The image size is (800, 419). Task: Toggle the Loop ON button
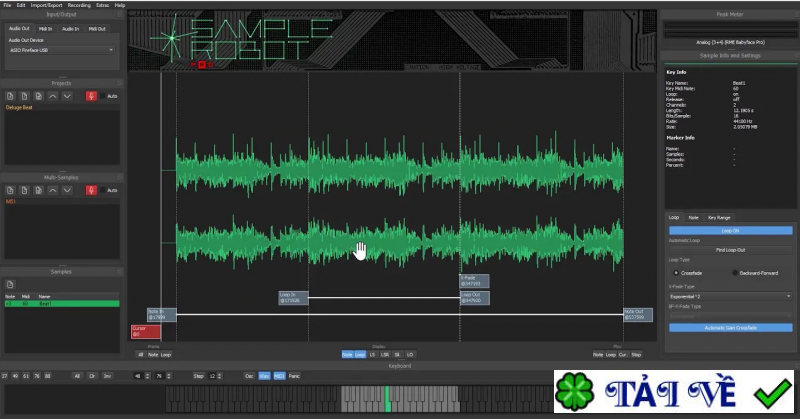731,231
